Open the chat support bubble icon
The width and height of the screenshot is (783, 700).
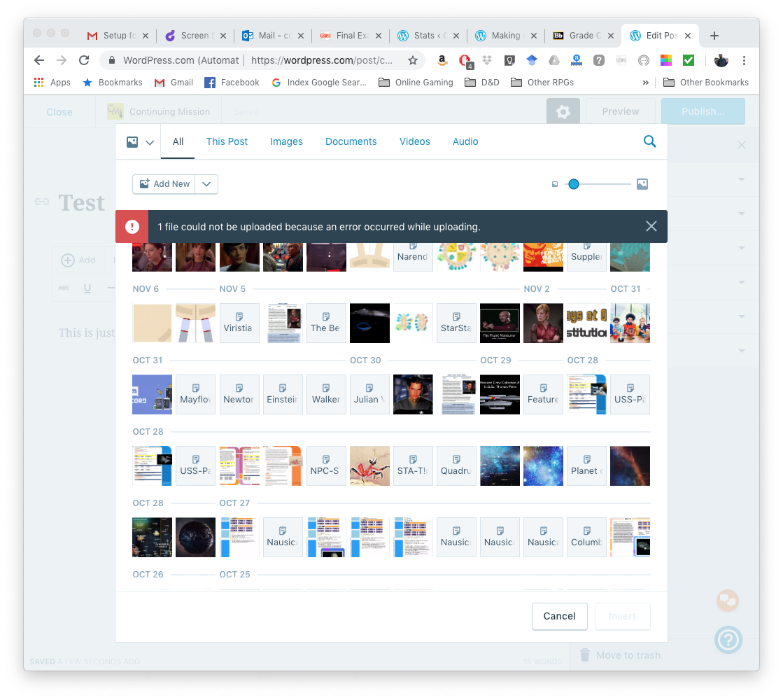point(728,600)
